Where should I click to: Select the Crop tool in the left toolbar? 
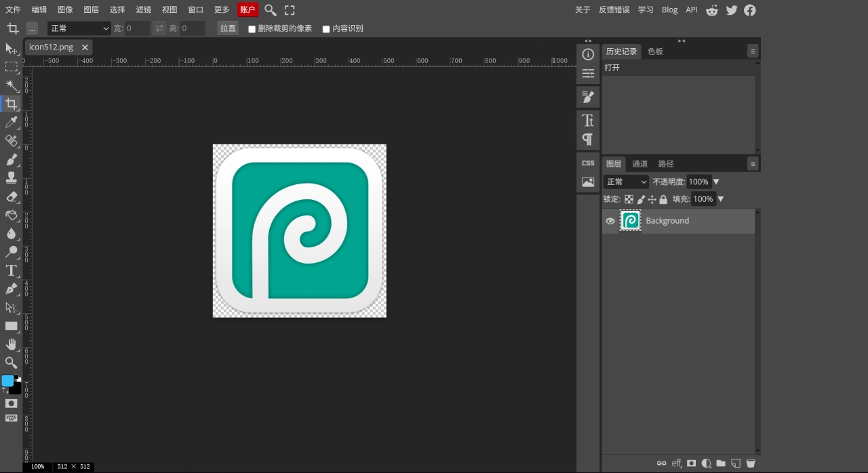coord(11,104)
